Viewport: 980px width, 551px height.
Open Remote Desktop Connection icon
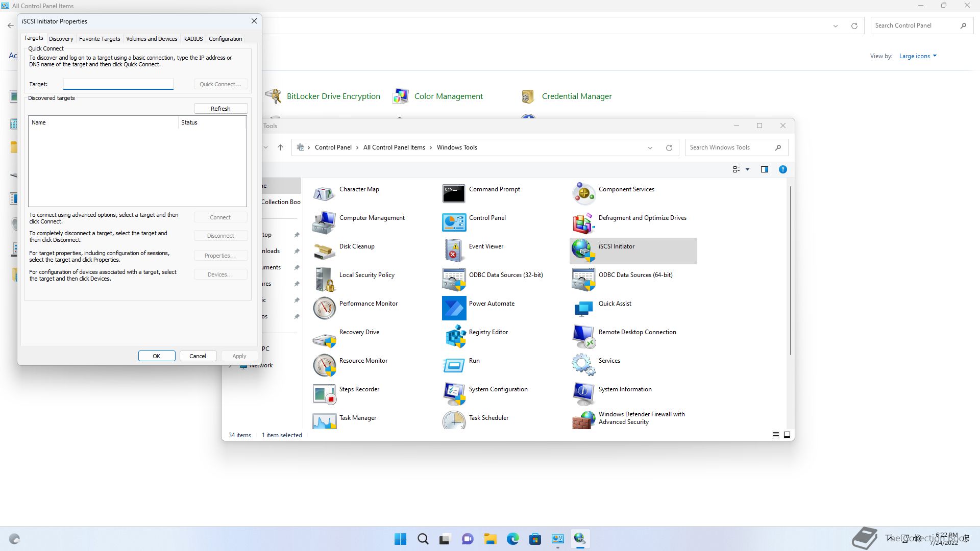point(583,336)
